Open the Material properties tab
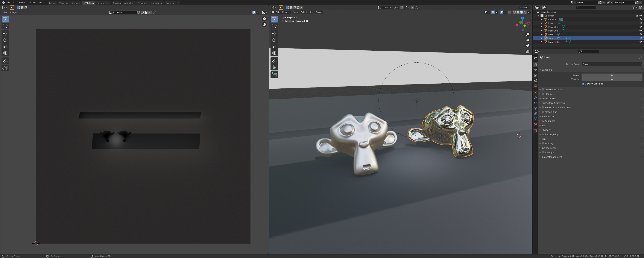 pyautogui.click(x=535, y=124)
